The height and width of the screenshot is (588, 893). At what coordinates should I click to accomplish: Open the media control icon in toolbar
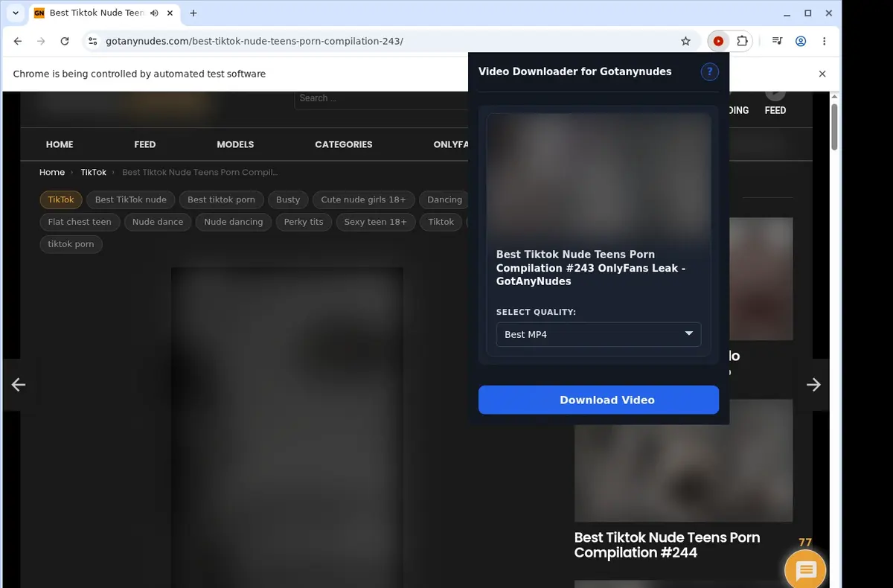(777, 42)
